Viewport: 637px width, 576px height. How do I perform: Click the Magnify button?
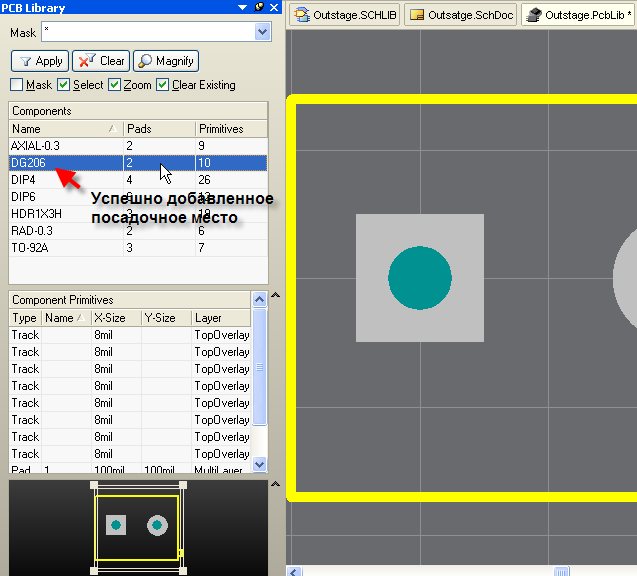pyautogui.click(x=166, y=61)
